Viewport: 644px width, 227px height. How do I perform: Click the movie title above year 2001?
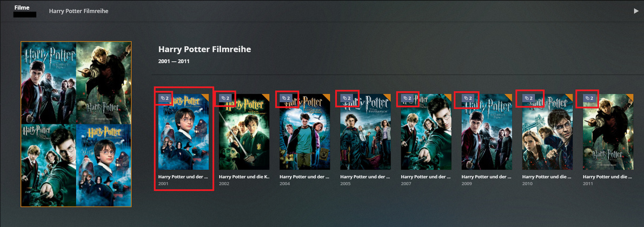(183, 177)
